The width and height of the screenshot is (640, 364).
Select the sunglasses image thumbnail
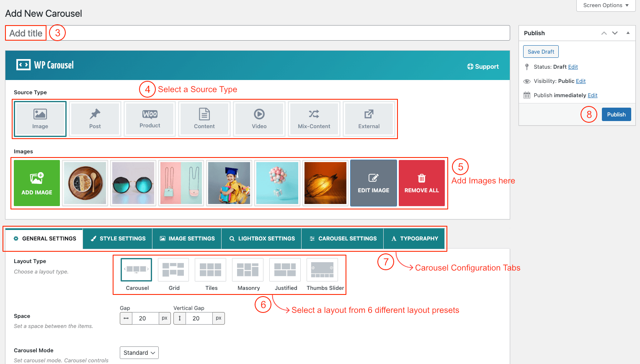(133, 183)
